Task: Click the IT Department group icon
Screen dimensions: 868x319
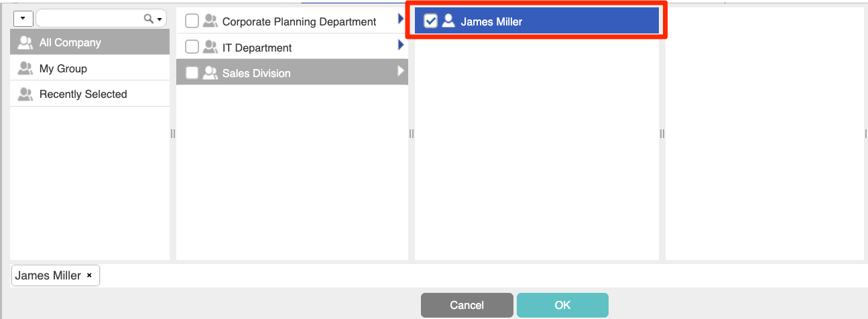Action: (x=210, y=48)
